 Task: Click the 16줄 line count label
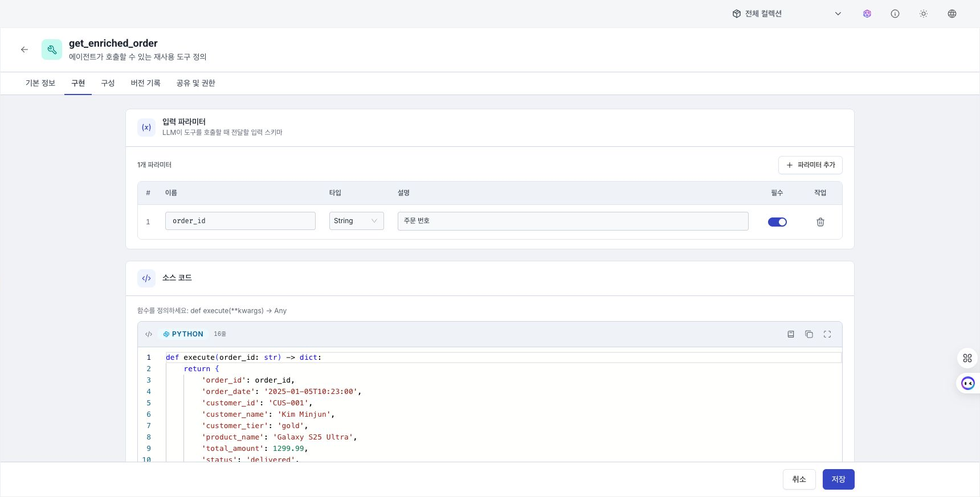click(x=220, y=334)
